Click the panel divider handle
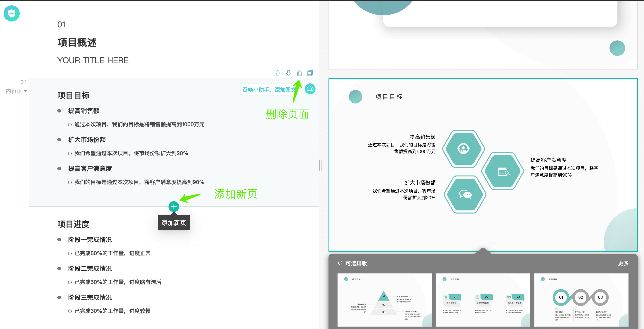 point(320,165)
